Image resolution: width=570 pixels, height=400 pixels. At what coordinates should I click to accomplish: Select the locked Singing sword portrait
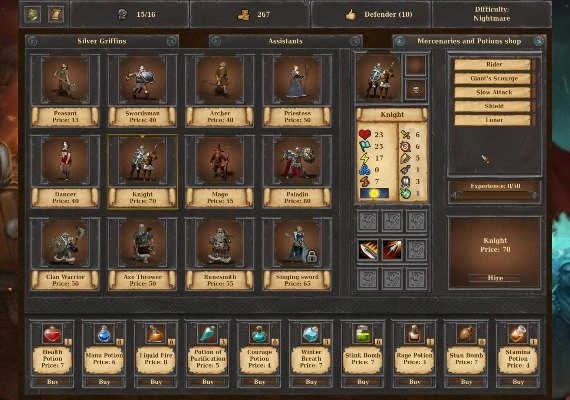coord(297,243)
